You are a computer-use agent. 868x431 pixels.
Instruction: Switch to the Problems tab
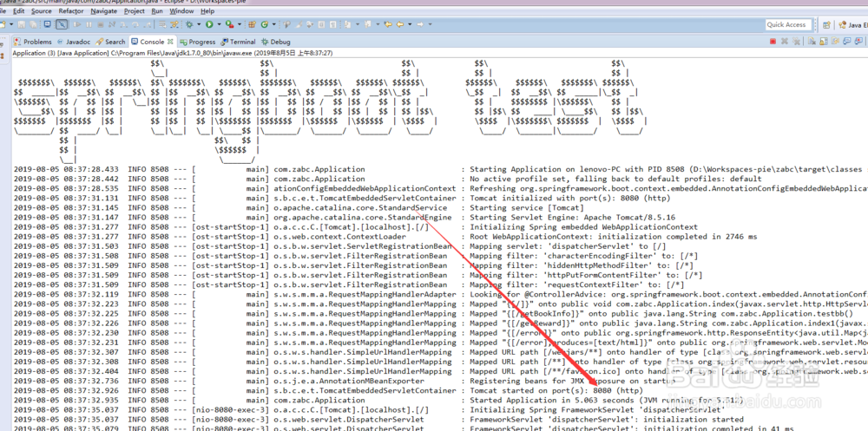coord(33,42)
